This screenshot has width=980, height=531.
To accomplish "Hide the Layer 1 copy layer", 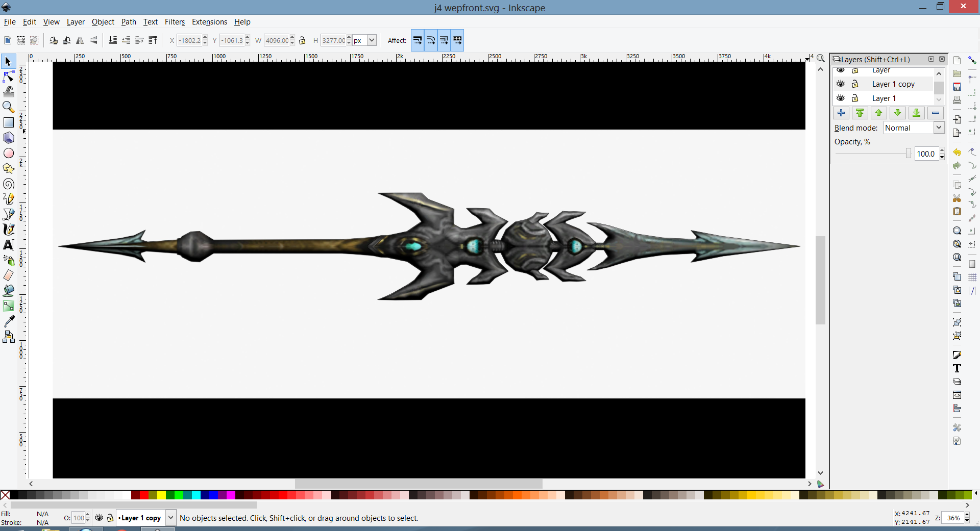I will point(841,84).
